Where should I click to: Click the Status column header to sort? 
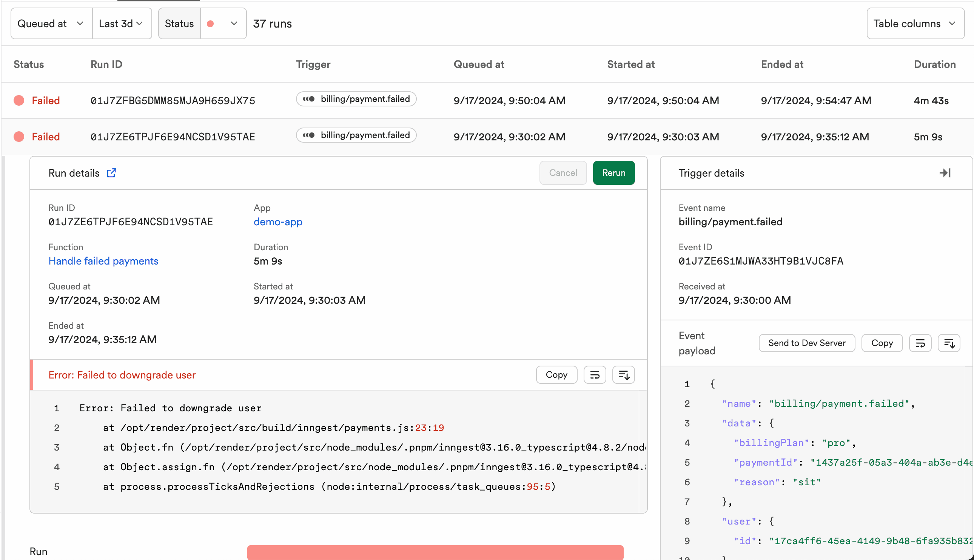29,64
